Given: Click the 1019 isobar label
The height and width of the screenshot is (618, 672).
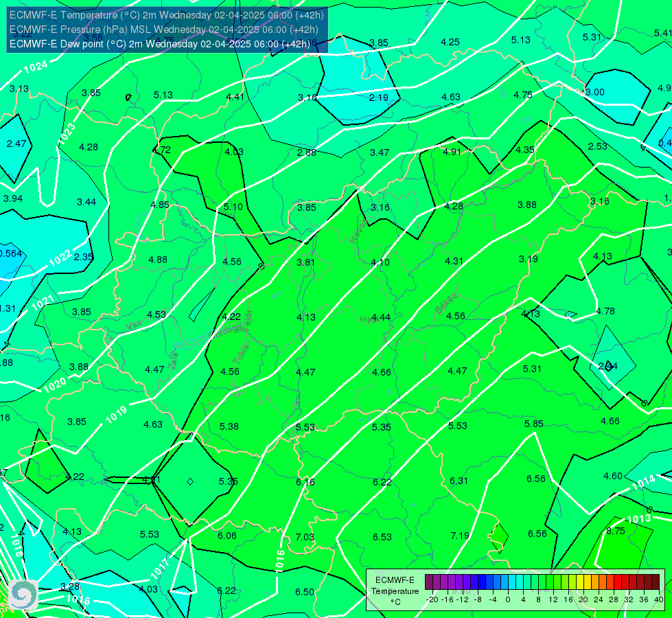Looking at the screenshot, I should [x=117, y=415].
